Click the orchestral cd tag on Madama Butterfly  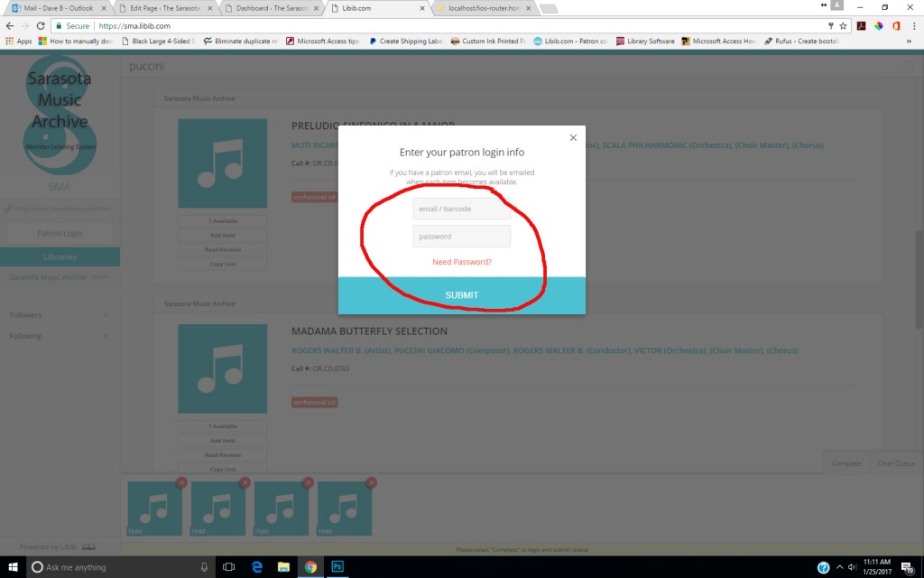(314, 402)
